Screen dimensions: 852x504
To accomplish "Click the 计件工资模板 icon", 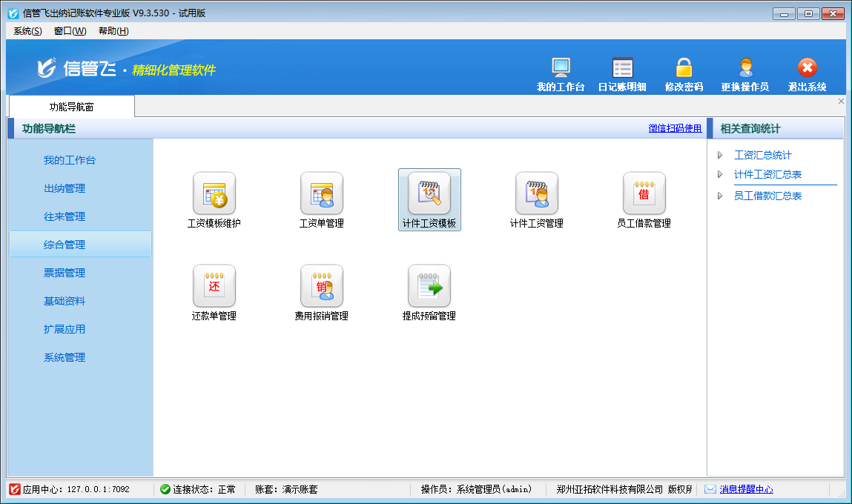I will 429,194.
